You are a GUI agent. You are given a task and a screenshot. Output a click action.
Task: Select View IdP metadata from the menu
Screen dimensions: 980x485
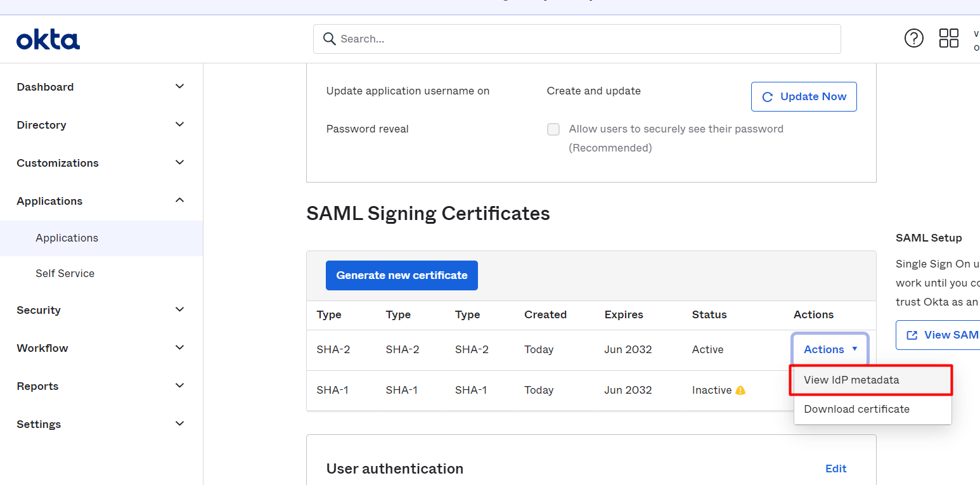pyautogui.click(x=851, y=380)
